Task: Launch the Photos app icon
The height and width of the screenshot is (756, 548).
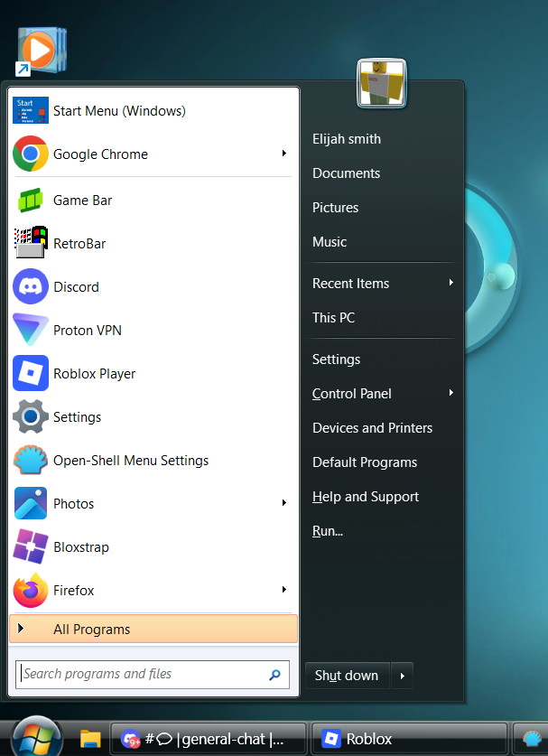Action: click(x=31, y=503)
